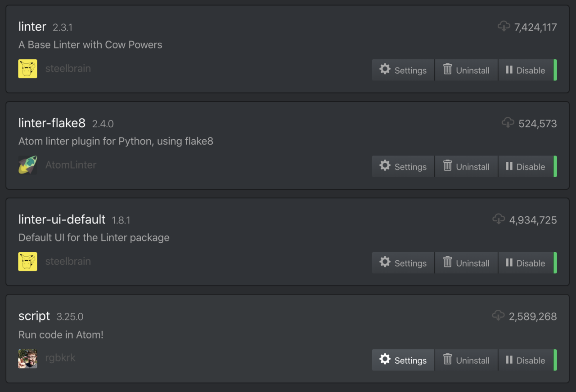Click rgbkrk's profile photo avatar

(27, 359)
